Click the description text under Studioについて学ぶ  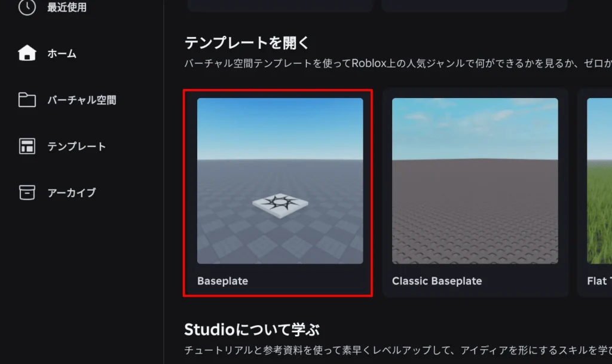[x=398, y=350]
